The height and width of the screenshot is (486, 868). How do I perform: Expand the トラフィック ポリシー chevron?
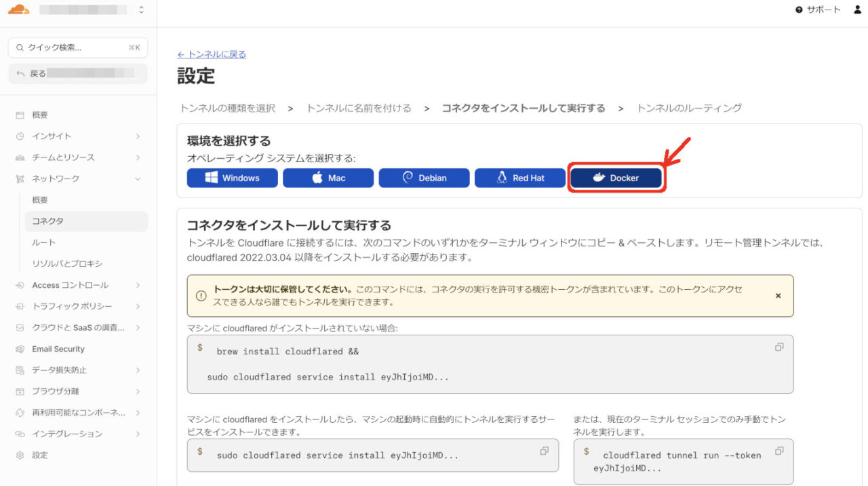pyautogui.click(x=138, y=306)
